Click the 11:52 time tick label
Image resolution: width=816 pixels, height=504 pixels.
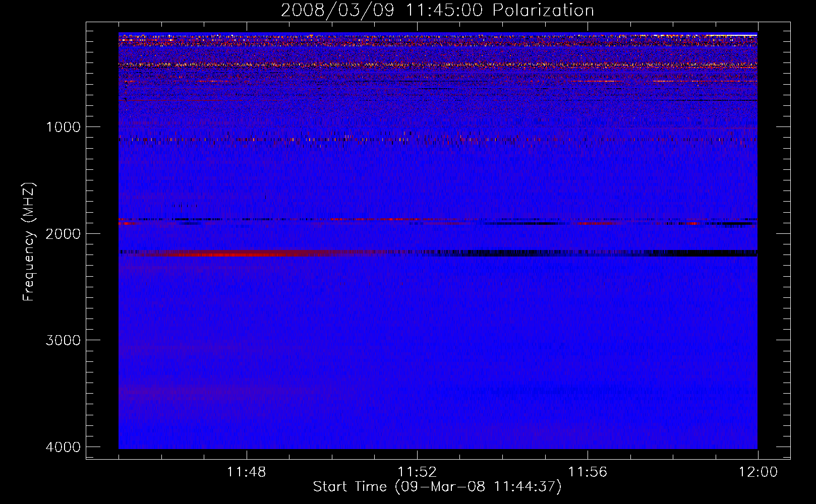pos(417,472)
